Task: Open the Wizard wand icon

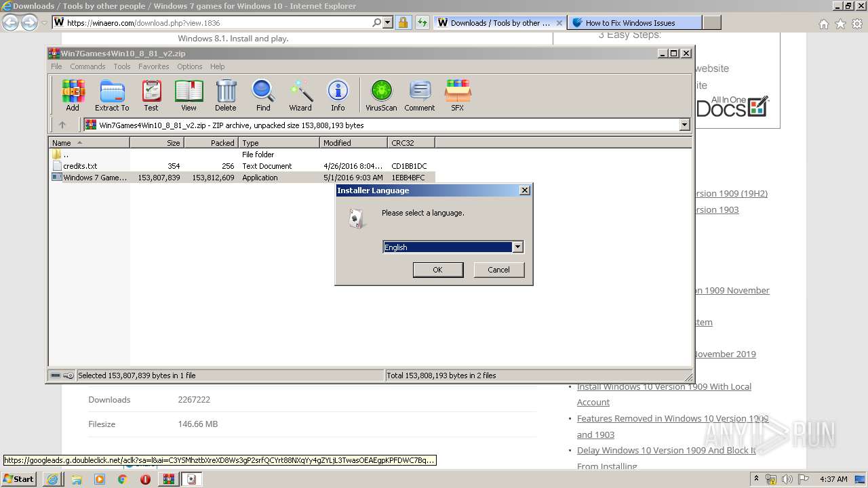Action: [300, 95]
